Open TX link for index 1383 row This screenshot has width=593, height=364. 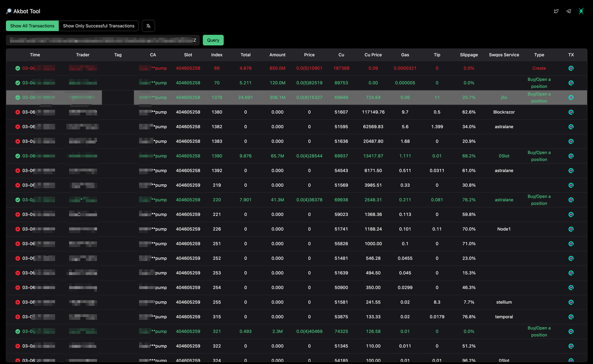[571, 141]
